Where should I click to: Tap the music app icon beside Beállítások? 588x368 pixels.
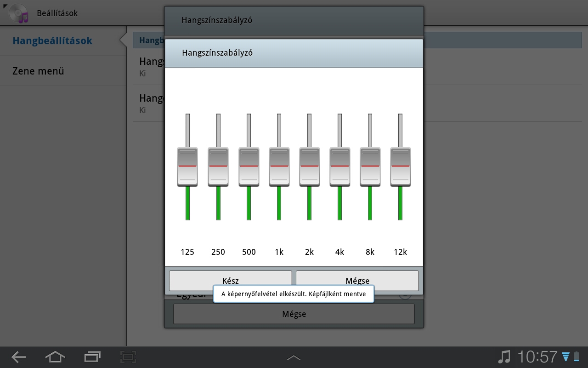coord(18,13)
